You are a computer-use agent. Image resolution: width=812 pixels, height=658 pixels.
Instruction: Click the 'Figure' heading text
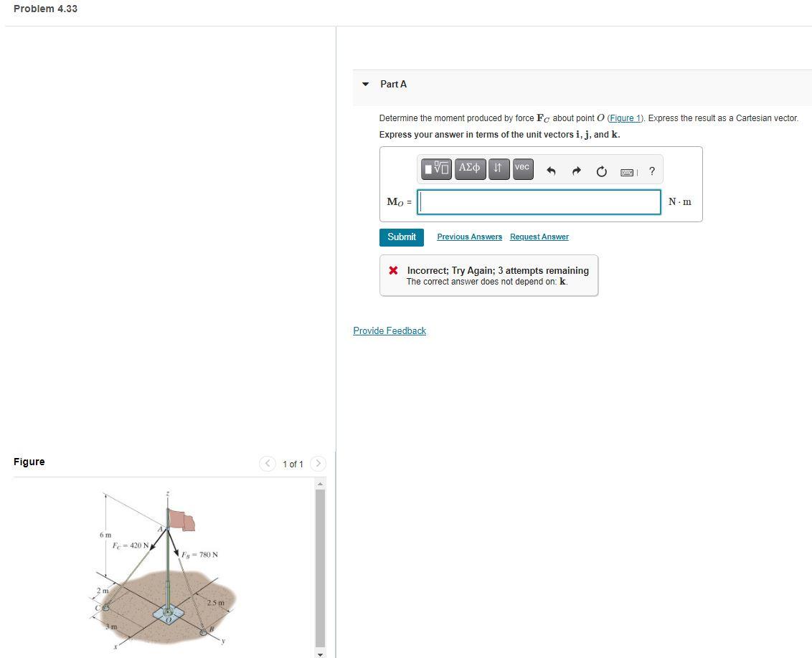(29, 462)
